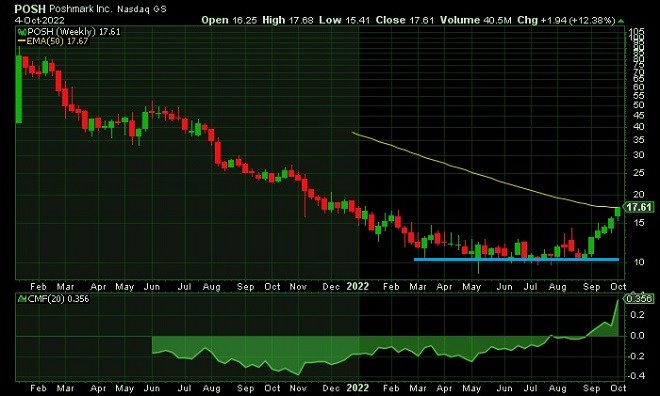Click the blue horizontal support line near 10
The height and width of the screenshot is (396, 660).
516,260
